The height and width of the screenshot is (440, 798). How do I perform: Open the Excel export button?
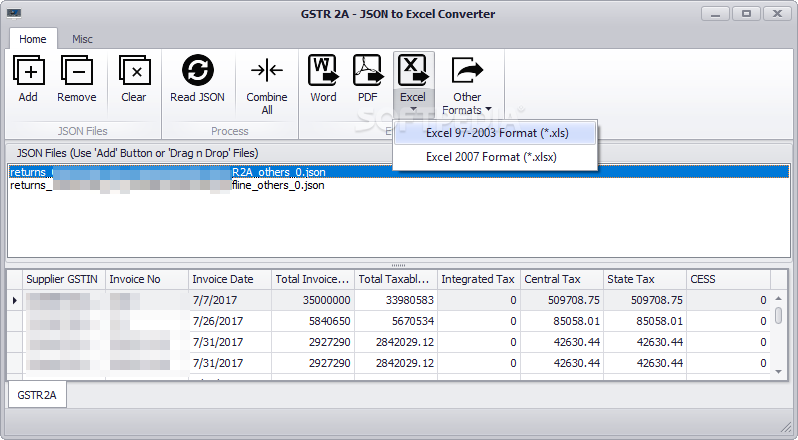[x=413, y=83]
